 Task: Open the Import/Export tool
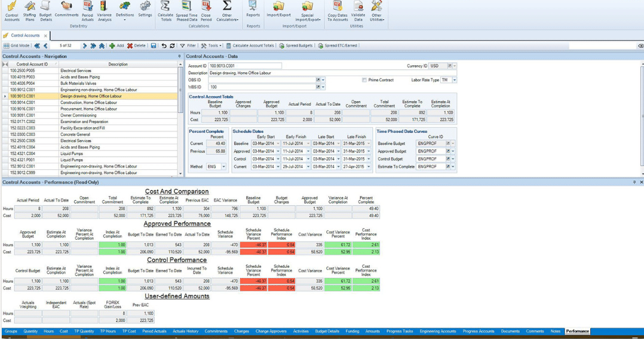pyautogui.click(x=278, y=9)
